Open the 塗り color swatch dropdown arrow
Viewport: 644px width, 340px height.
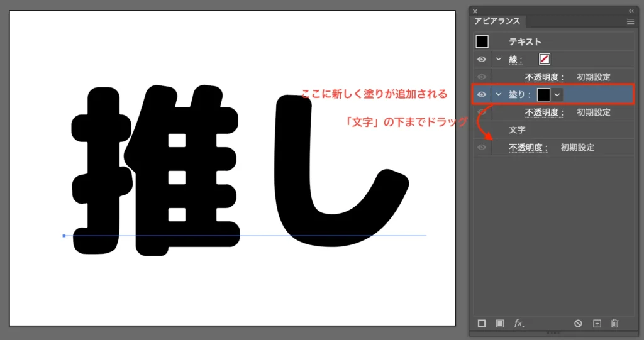click(557, 94)
